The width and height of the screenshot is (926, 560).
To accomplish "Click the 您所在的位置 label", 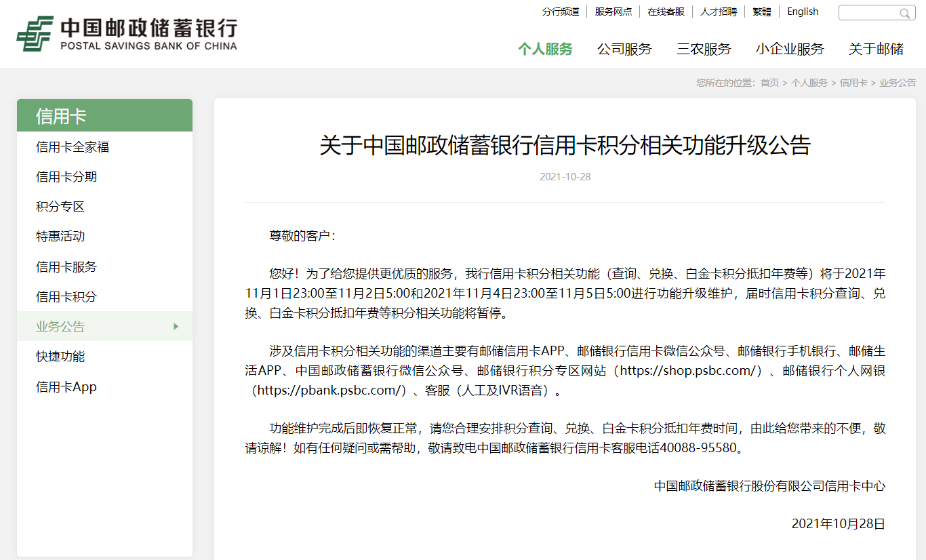I will tap(725, 83).
